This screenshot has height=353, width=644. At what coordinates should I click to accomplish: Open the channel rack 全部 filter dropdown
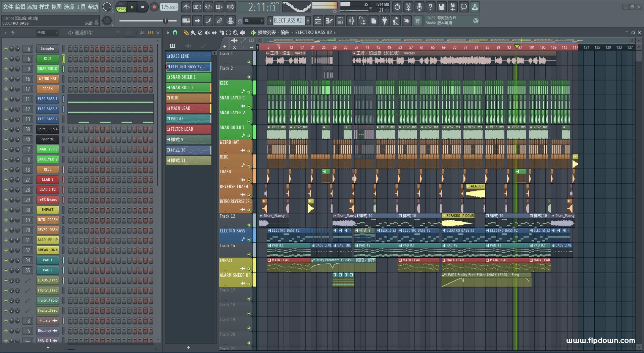tap(47, 33)
